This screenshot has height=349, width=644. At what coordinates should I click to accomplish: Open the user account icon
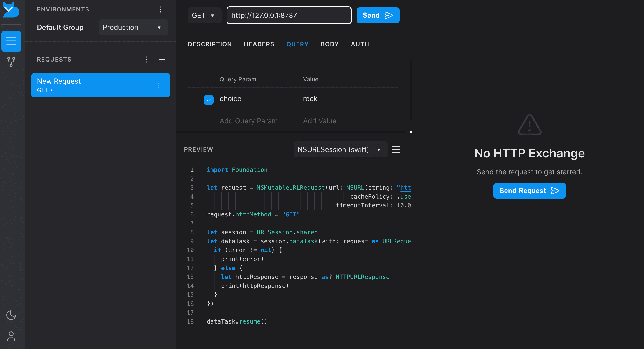11,336
